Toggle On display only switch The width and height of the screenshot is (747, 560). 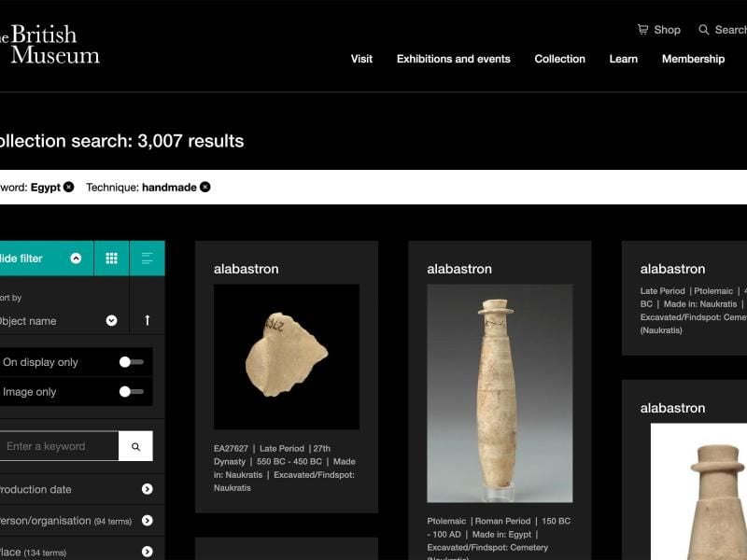(x=132, y=362)
